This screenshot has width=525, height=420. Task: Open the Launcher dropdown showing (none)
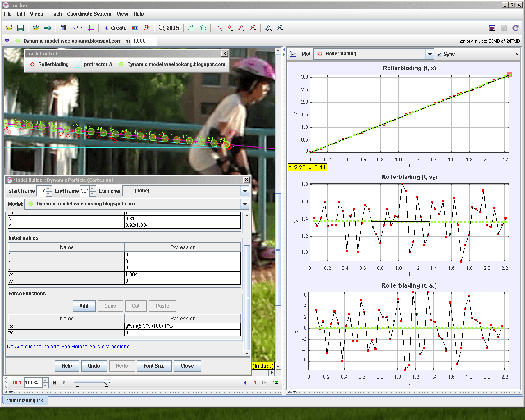tap(244, 191)
